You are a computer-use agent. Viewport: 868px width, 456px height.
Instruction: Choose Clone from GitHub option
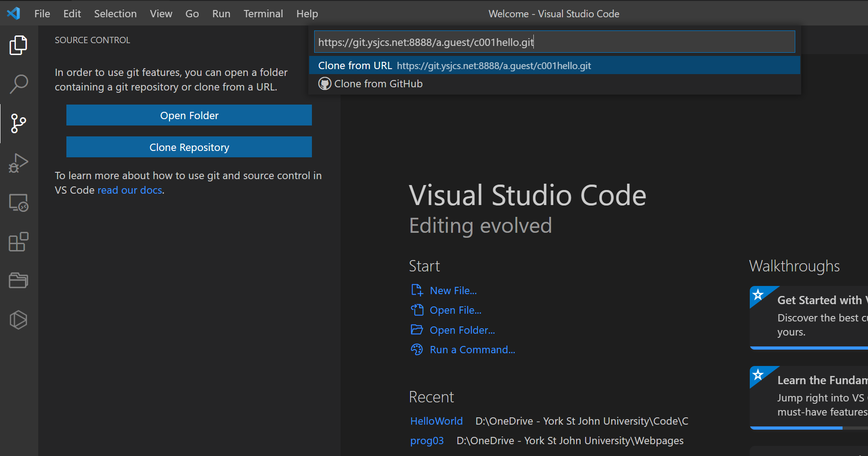click(555, 84)
